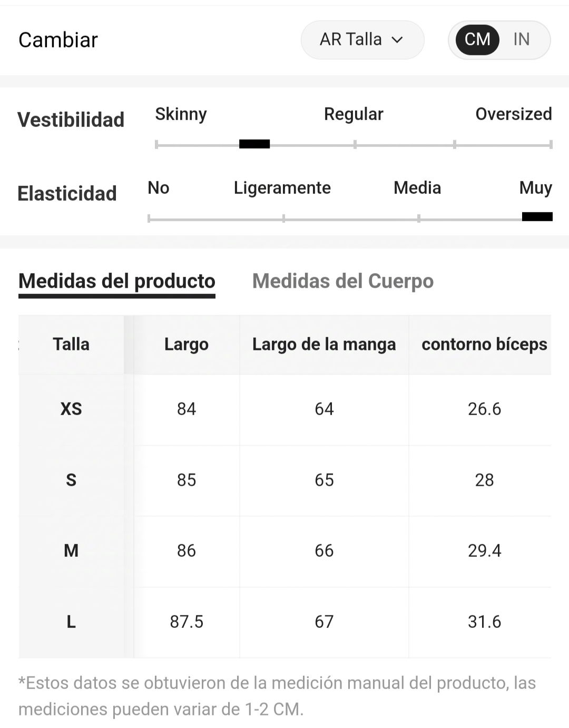Click the Largo de la manga header
The width and height of the screenshot is (569, 728).
pos(324,345)
